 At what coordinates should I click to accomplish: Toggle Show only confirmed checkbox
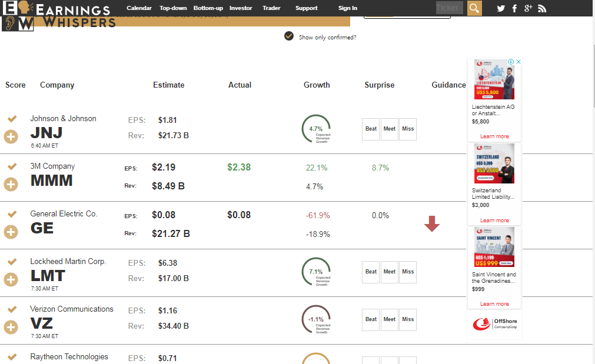pyautogui.click(x=289, y=36)
